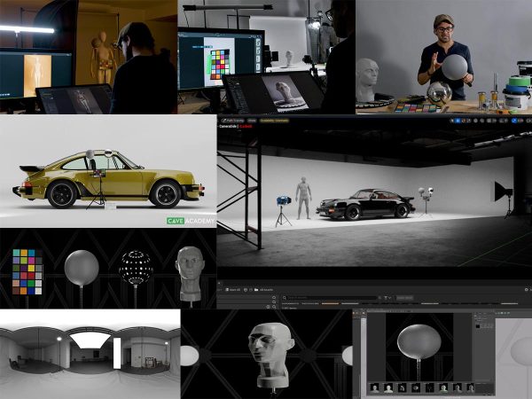Open the Path Tracing view mode dropdown
532x399 pixels.
(x=233, y=120)
